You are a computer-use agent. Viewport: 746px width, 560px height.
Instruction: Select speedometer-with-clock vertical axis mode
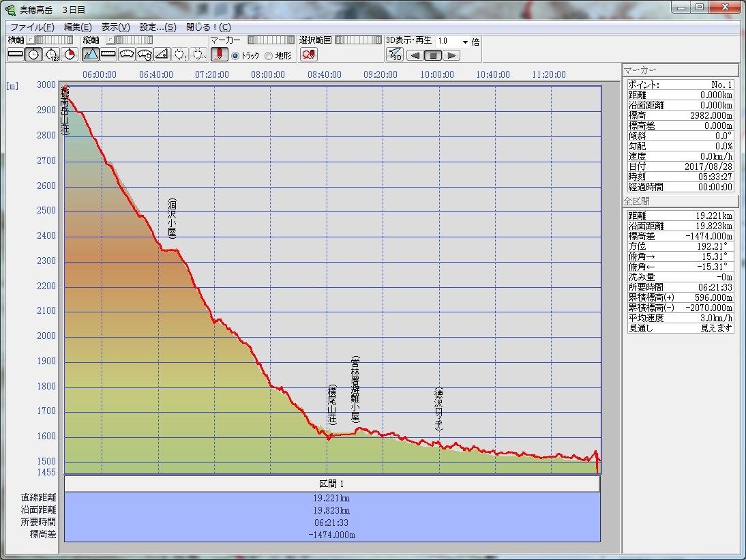(x=144, y=55)
